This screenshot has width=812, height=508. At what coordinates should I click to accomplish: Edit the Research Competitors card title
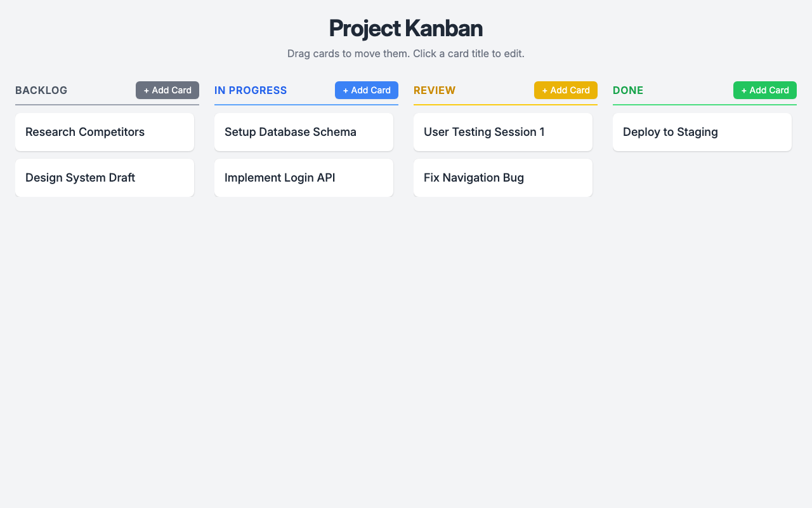click(x=85, y=132)
